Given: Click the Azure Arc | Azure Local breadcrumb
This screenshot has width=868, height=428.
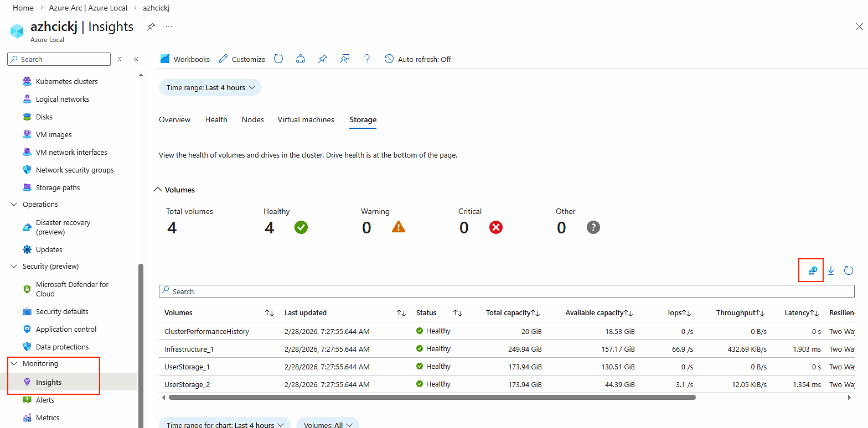Looking at the screenshot, I should tap(88, 8).
